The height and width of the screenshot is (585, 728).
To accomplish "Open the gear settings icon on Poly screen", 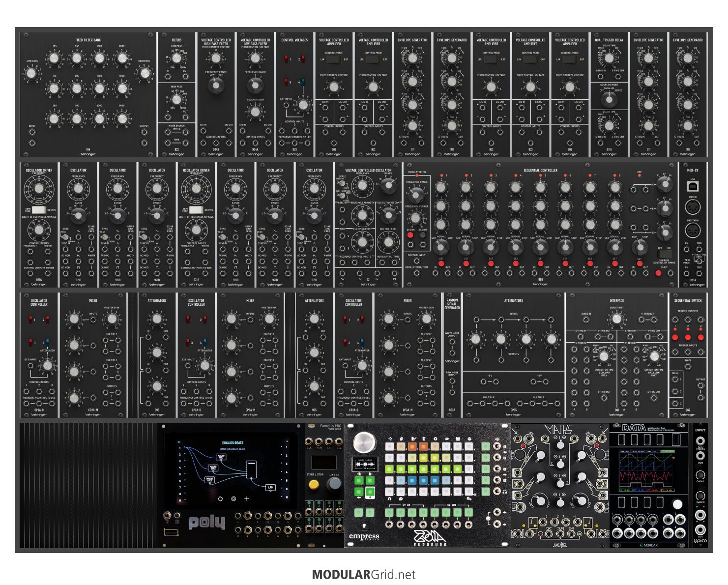I will [x=233, y=498].
